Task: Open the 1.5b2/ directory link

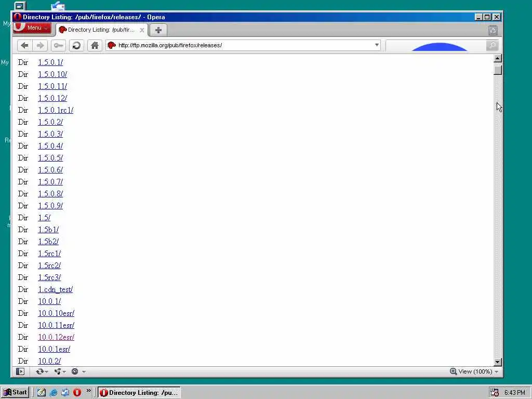Action: click(x=48, y=241)
